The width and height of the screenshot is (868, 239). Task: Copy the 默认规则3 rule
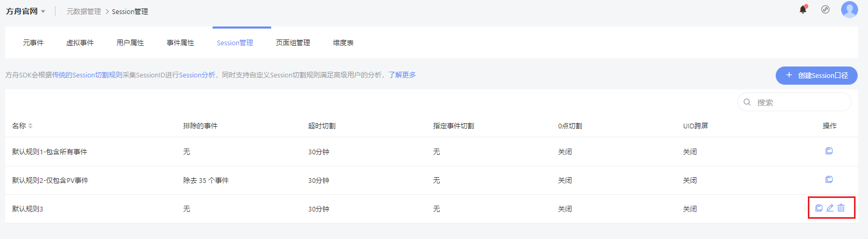(x=819, y=208)
